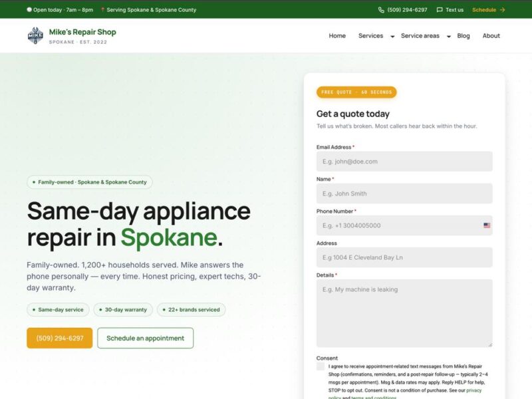
Task: Click Schedule an appointment button
Action: tap(145, 338)
